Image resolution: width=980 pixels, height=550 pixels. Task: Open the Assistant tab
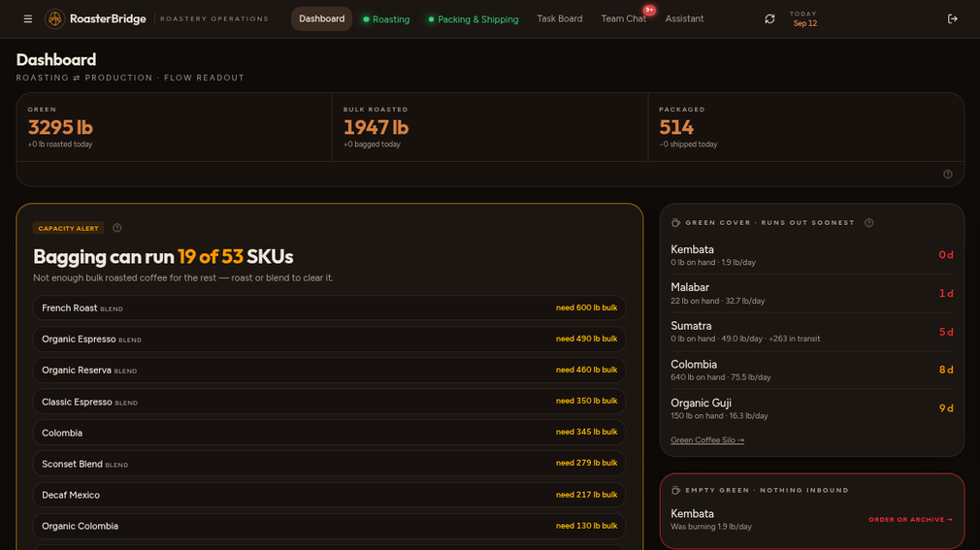pyautogui.click(x=684, y=18)
